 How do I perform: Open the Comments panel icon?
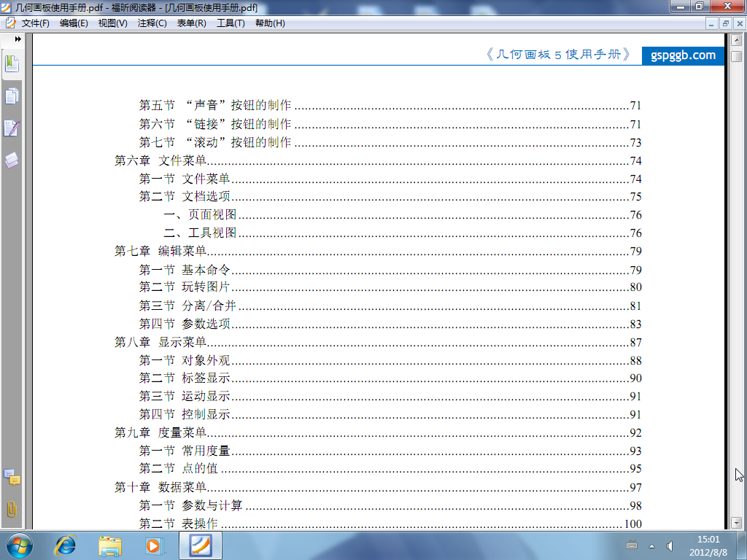click(x=12, y=478)
